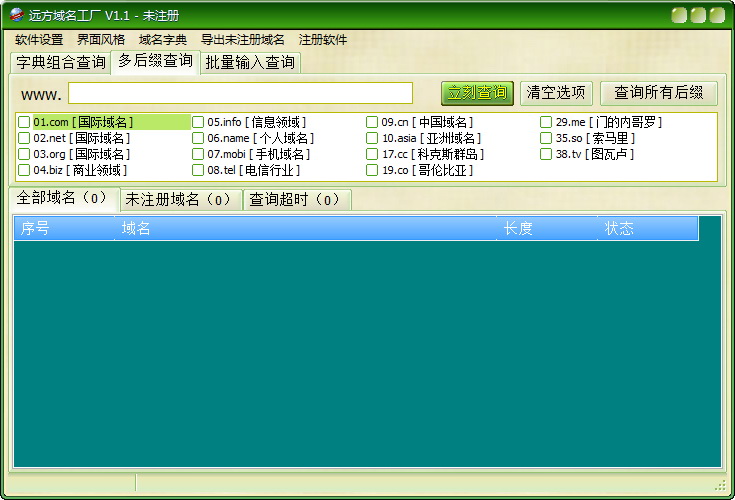Open the 软件设置 menu
This screenshot has height=500, width=735.
point(39,40)
